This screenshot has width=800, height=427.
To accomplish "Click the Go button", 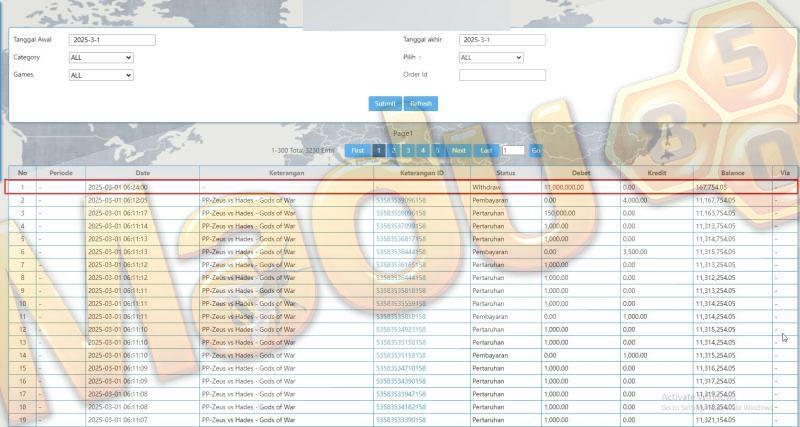I will pos(536,150).
